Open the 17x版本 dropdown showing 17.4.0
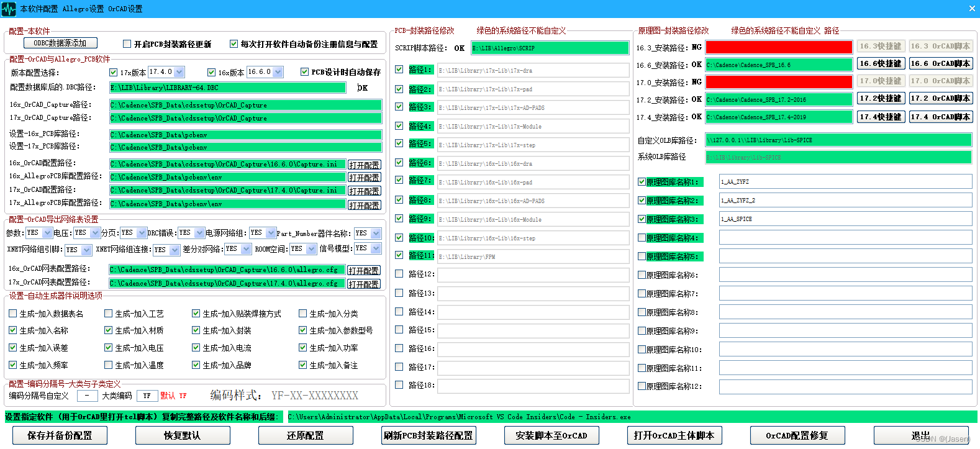The image size is (980, 449). click(x=179, y=72)
